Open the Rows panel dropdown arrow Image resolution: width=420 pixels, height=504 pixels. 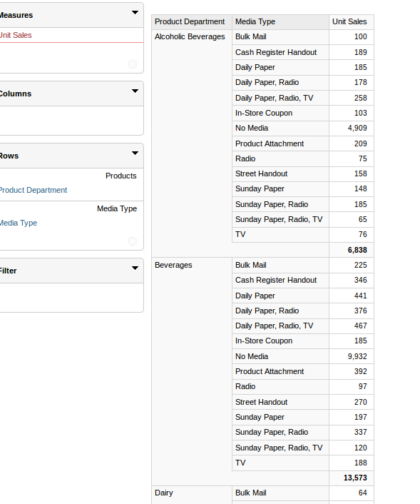pyautogui.click(x=135, y=153)
